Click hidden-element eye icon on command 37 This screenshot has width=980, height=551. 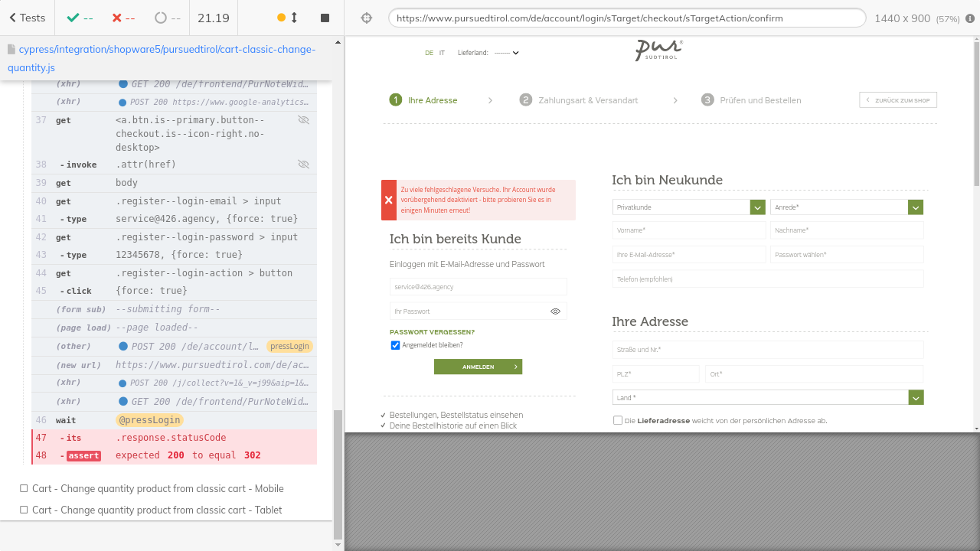pos(303,120)
